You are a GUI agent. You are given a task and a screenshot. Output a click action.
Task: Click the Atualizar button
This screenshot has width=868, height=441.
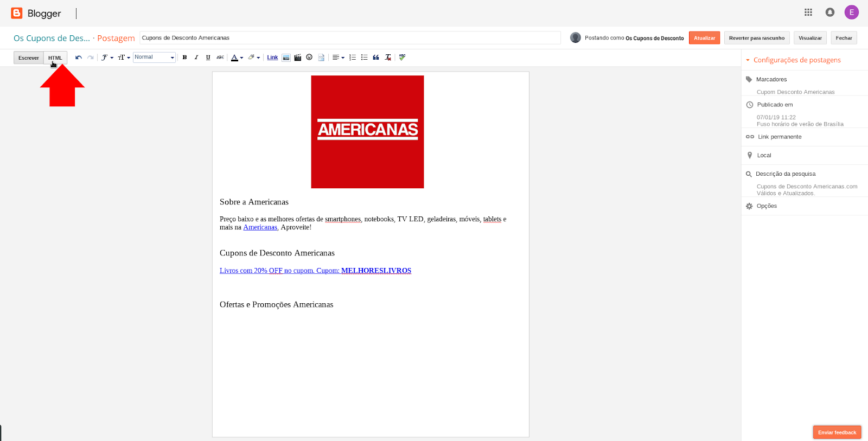(x=704, y=38)
